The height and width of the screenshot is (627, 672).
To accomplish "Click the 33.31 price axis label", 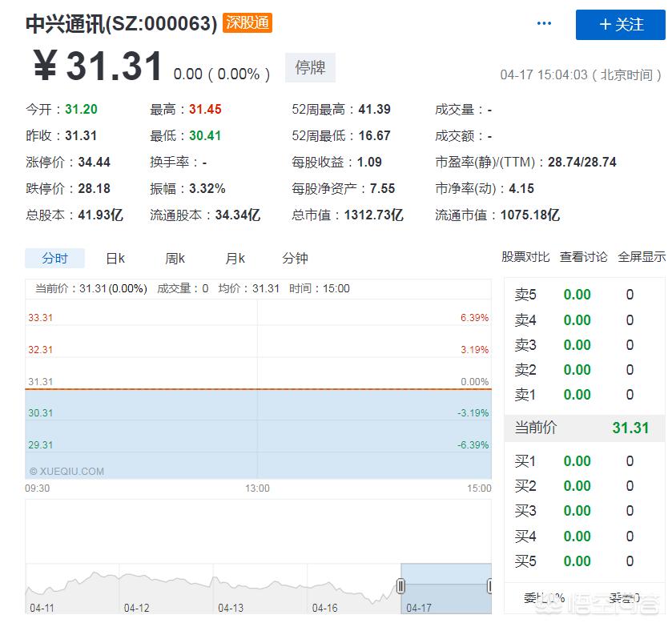I will (40, 318).
